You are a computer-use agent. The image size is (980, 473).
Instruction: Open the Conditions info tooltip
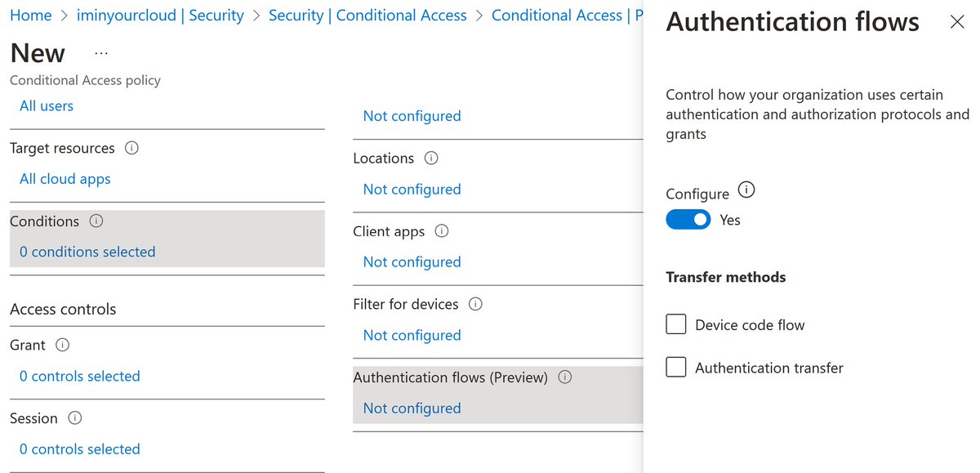tap(96, 221)
